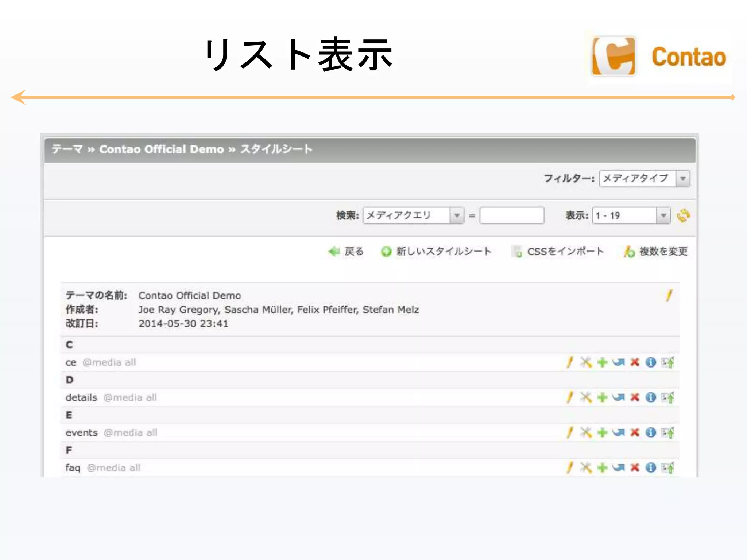
Task: Duplicate the details stylesheet green plus
Action: tap(602, 397)
